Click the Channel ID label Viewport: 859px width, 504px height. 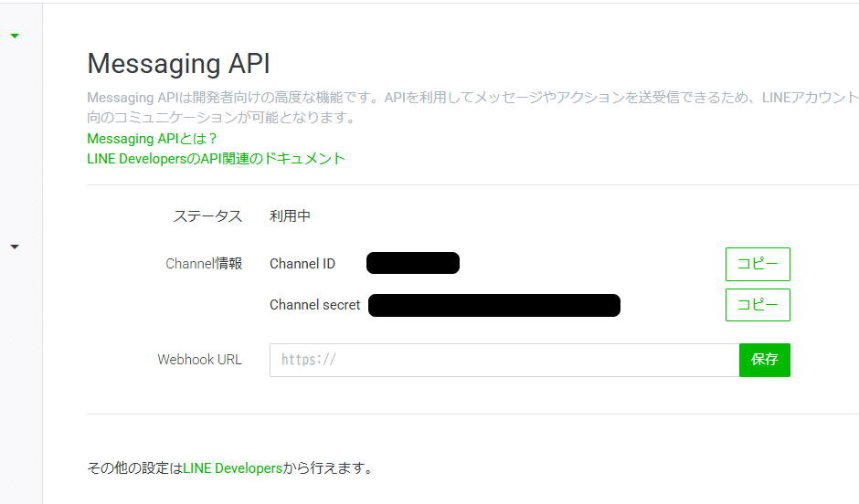(302, 264)
